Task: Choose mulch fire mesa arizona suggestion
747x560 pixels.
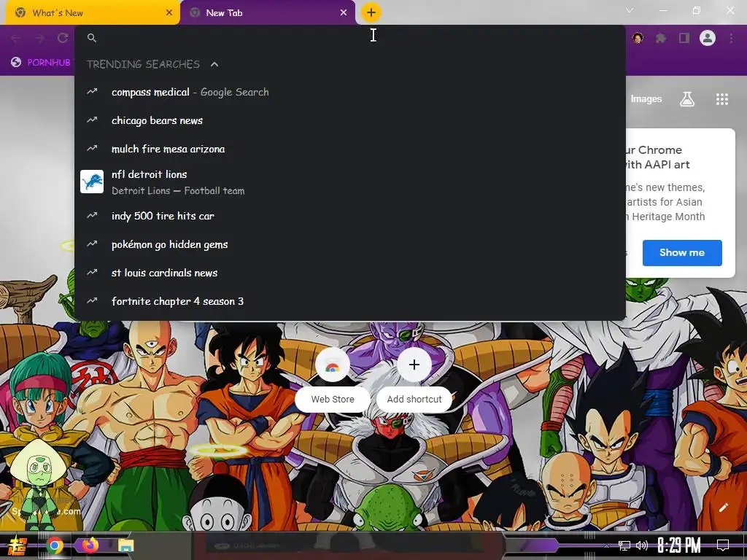Action: [x=350, y=149]
